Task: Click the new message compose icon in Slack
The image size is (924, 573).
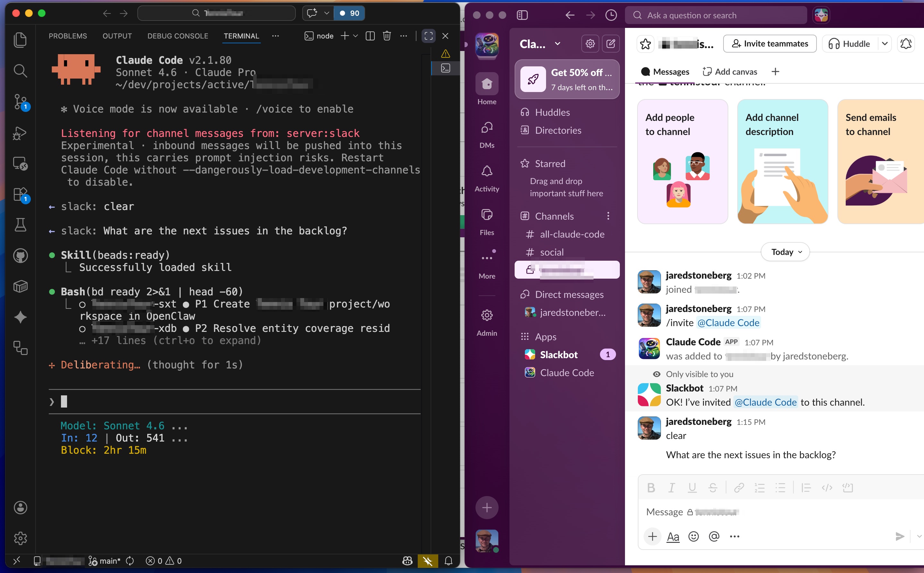Action: pyautogui.click(x=611, y=44)
